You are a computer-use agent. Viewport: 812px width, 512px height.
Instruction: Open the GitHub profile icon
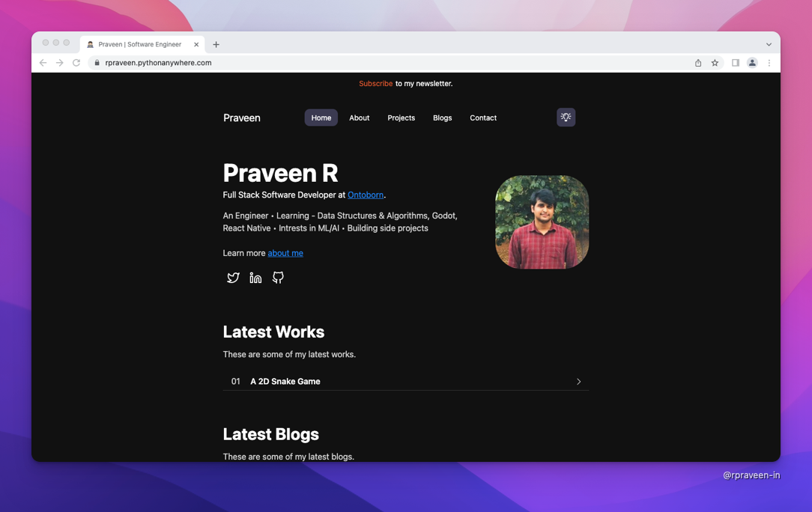[x=278, y=278]
